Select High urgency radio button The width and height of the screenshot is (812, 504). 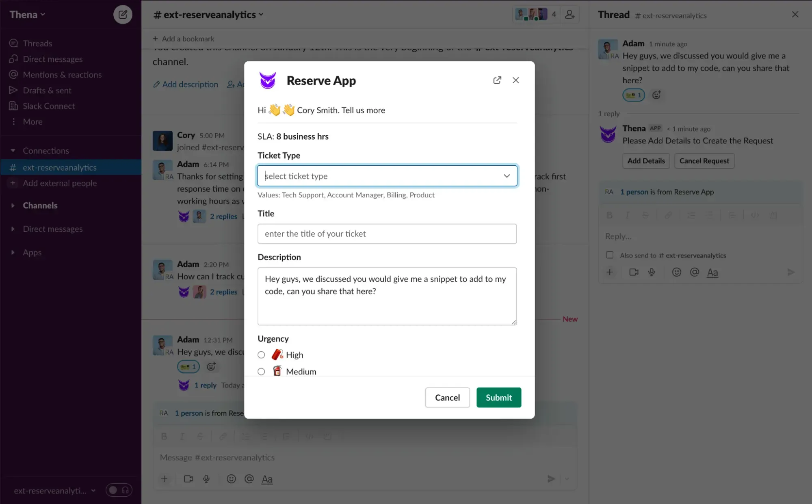pos(261,355)
